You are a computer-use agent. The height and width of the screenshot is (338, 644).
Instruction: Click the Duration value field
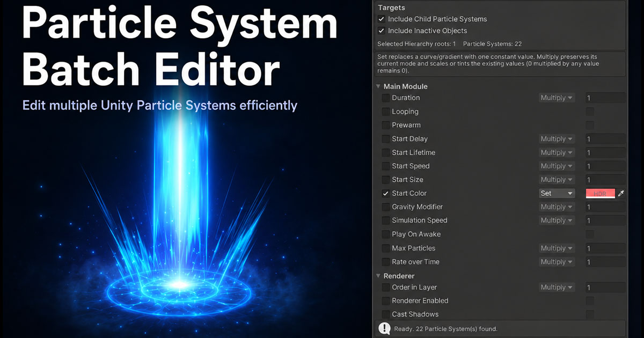(605, 98)
